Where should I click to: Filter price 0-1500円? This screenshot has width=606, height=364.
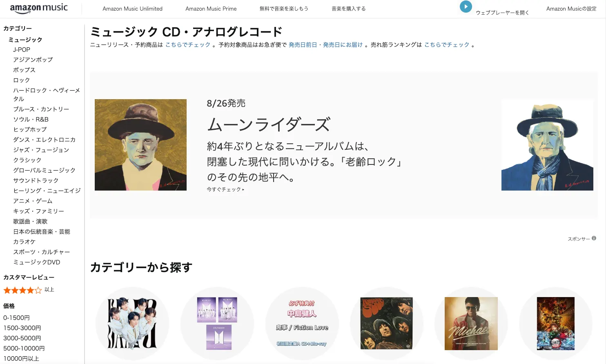pos(16,317)
